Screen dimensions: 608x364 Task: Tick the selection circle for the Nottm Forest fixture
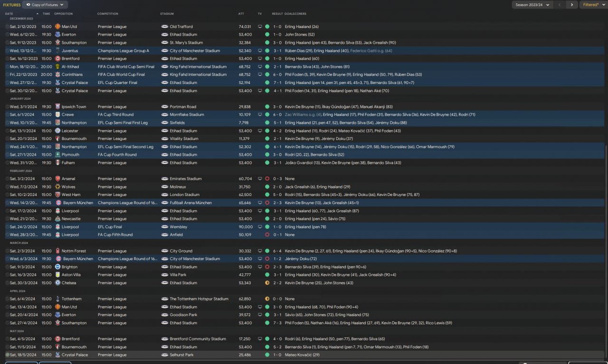7,251
